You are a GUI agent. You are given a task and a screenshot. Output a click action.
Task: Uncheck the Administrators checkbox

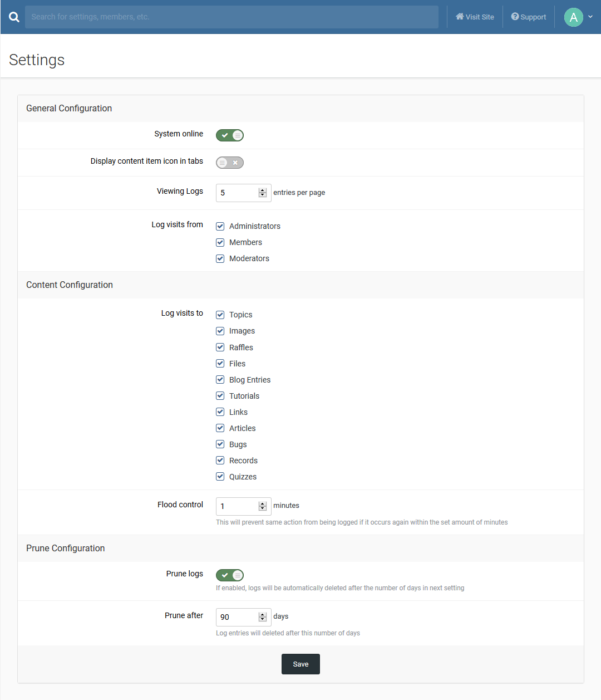click(220, 226)
